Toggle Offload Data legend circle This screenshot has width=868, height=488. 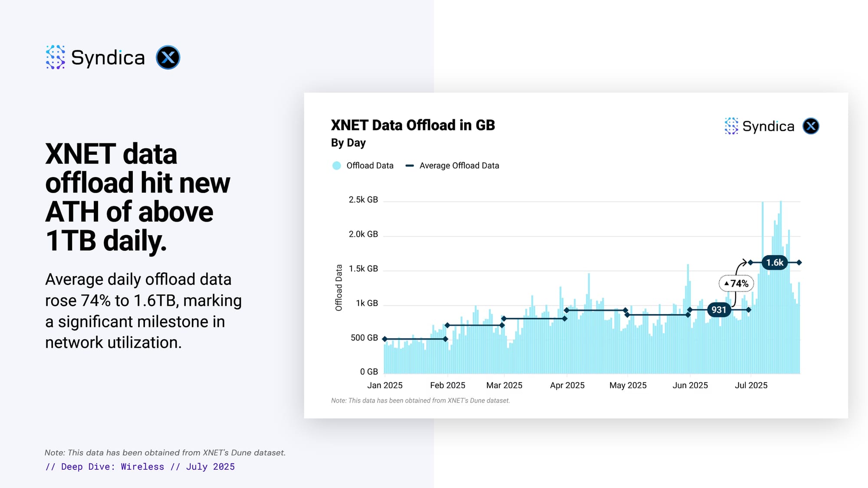click(336, 166)
